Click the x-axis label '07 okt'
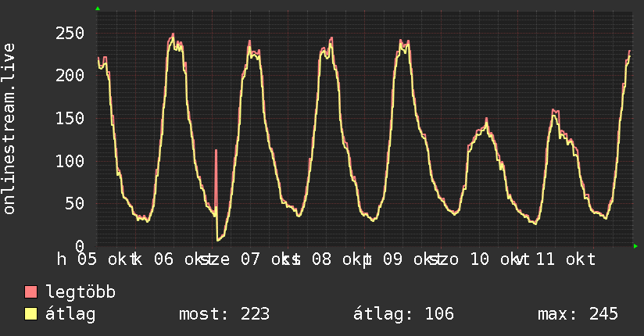The image size is (644, 336). coord(270,259)
